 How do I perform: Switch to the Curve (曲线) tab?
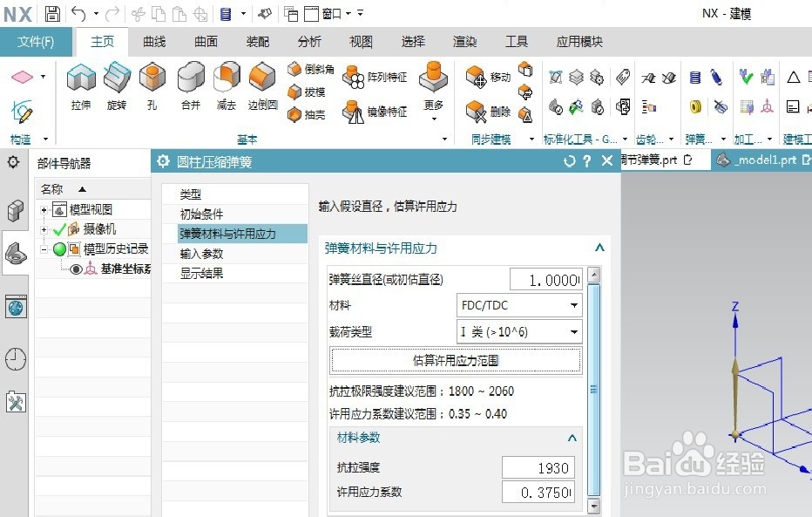(154, 42)
